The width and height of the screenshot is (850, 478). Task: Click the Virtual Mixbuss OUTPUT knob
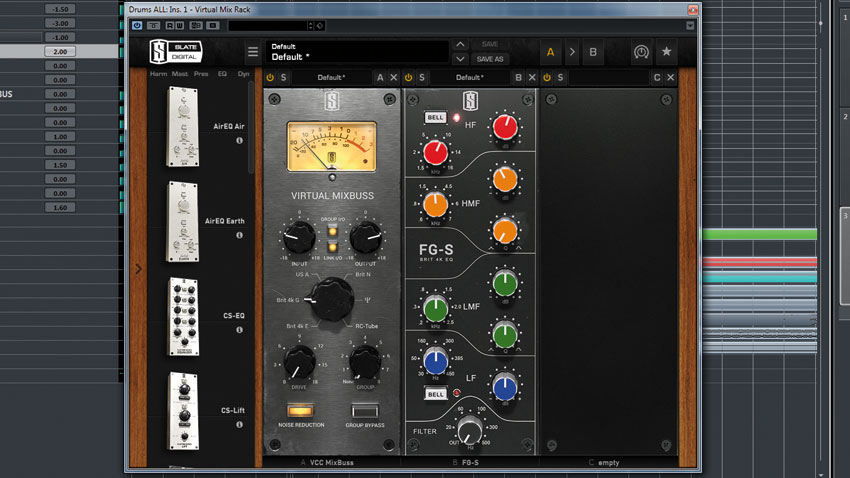point(366,237)
